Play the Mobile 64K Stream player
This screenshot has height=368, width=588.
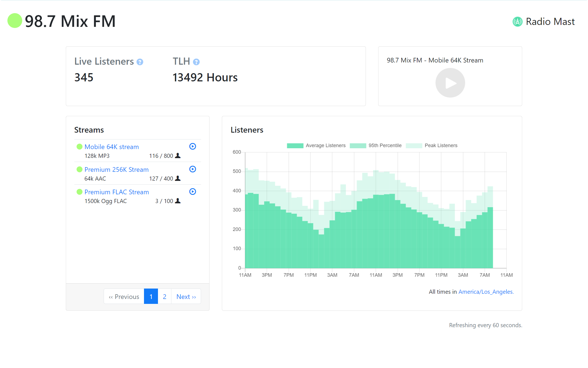450,83
